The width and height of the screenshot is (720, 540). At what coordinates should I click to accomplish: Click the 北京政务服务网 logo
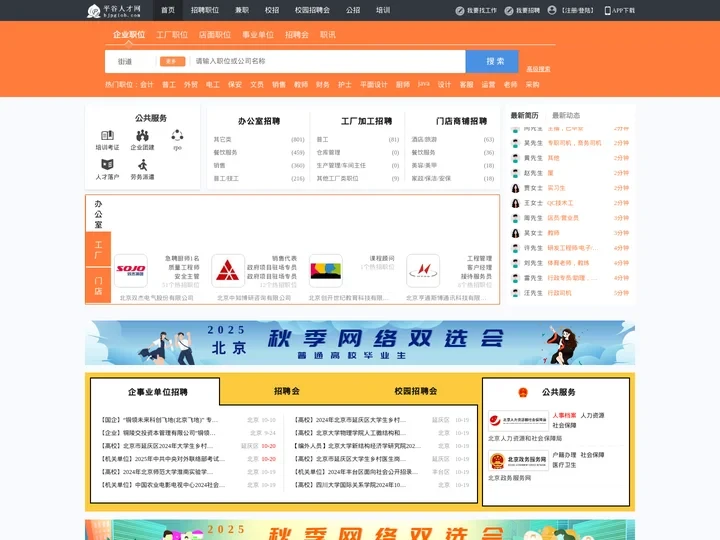click(x=518, y=460)
